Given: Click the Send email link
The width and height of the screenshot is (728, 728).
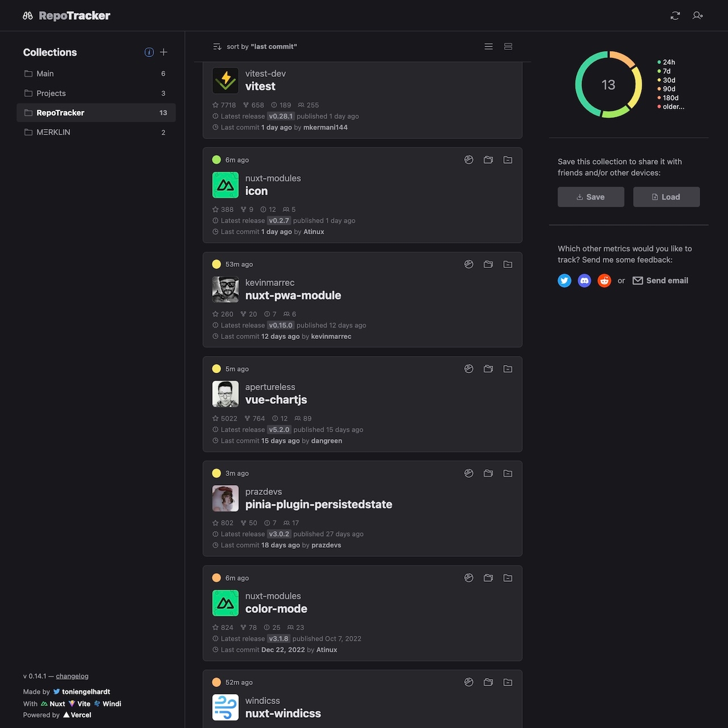Looking at the screenshot, I should click(660, 280).
